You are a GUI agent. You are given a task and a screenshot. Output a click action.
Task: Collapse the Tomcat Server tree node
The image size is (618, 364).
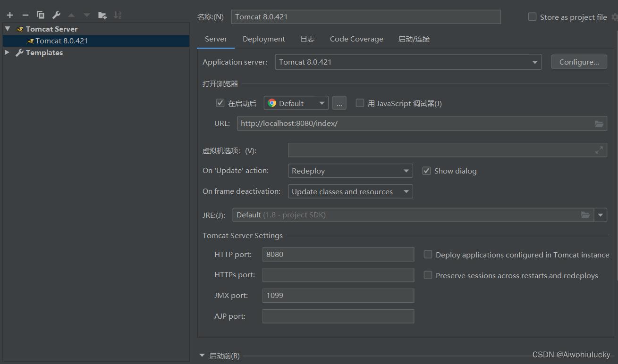click(x=7, y=29)
